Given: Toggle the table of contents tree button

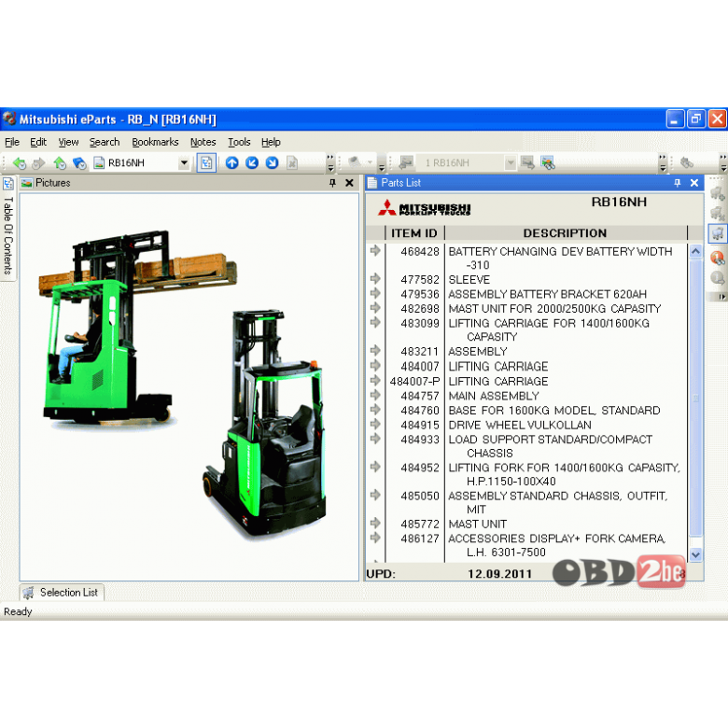Looking at the screenshot, I should pos(206,163).
